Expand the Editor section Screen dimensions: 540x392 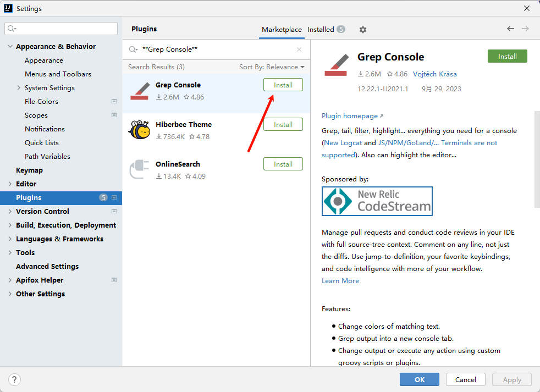pyautogui.click(x=10, y=184)
